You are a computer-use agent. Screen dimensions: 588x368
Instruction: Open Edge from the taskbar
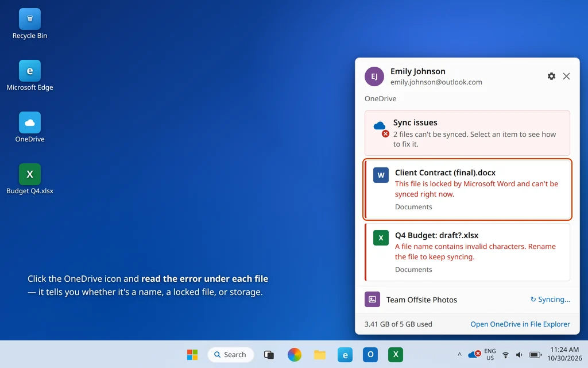pos(345,354)
